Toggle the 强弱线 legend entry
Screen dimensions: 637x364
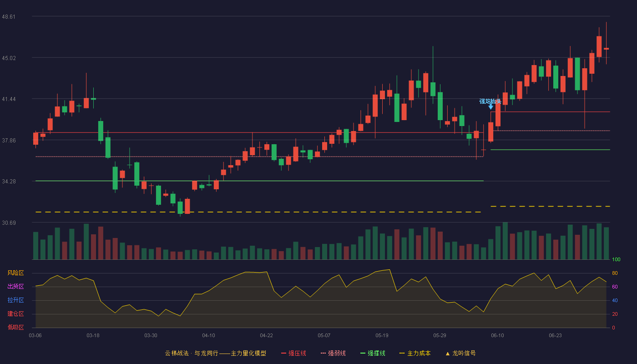tap(333, 353)
